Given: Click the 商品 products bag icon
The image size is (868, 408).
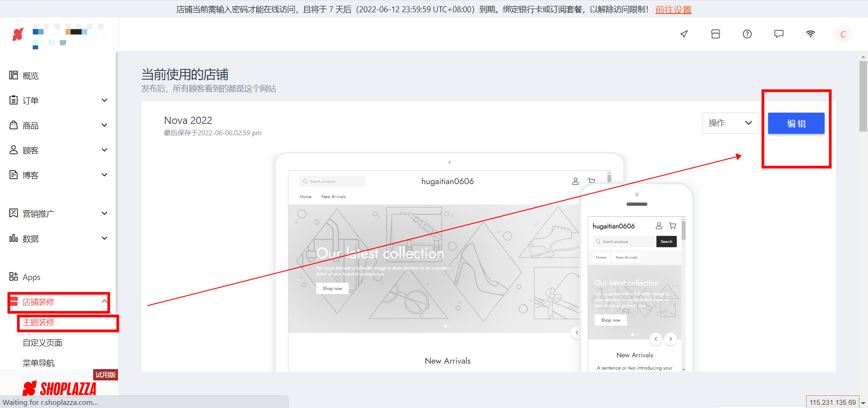Looking at the screenshot, I should (x=14, y=125).
